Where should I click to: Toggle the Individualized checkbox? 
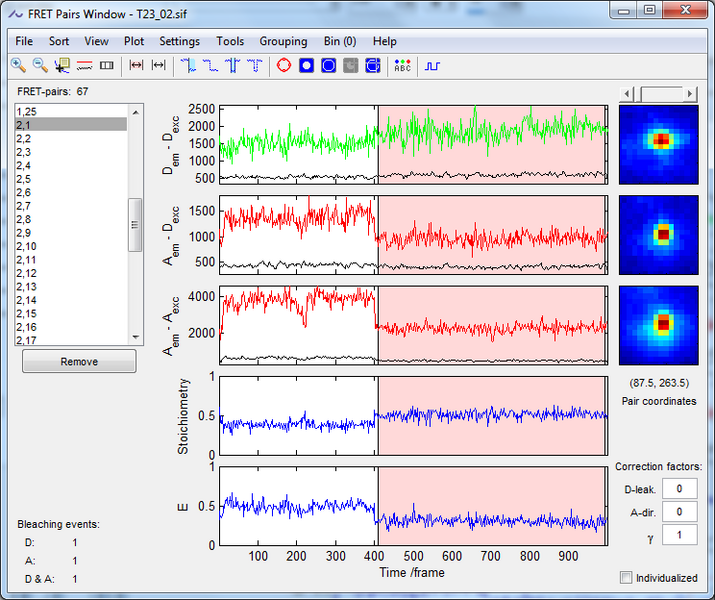click(x=626, y=578)
